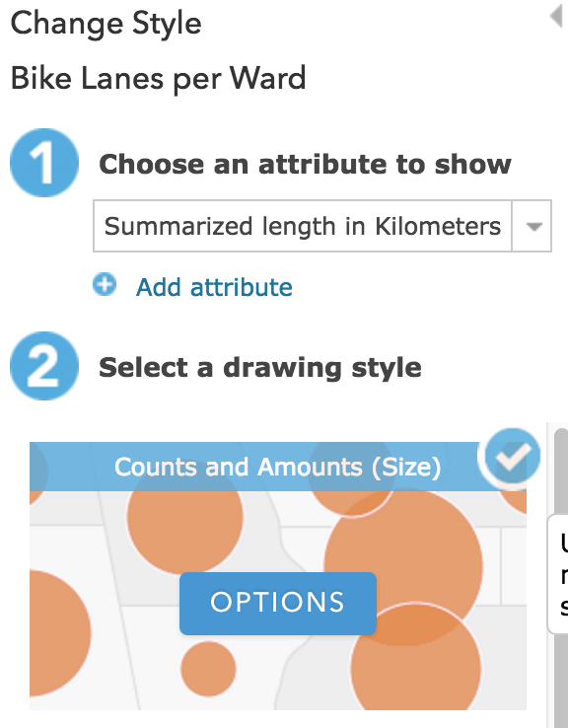Click the Bike Lanes per Ward layer name
The image size is (568, 728).
tap(158, 79)
